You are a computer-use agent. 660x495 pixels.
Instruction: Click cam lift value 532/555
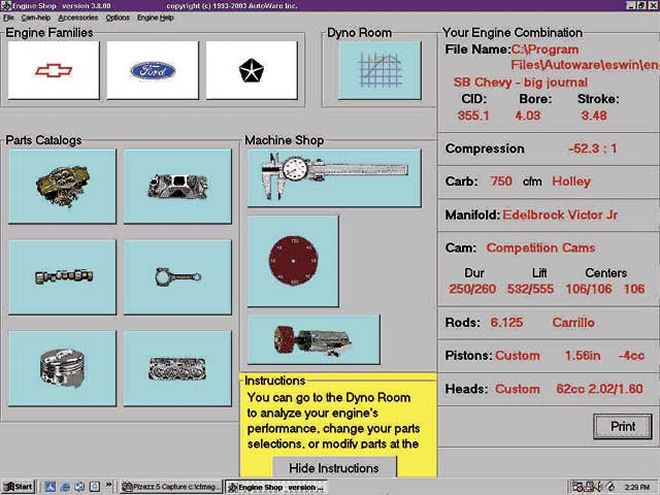[530, 289]
